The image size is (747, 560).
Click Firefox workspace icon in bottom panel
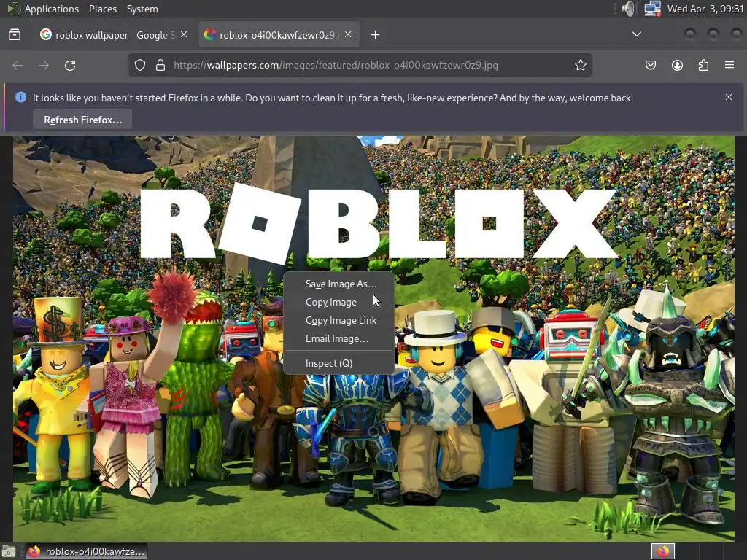(663, 551)
